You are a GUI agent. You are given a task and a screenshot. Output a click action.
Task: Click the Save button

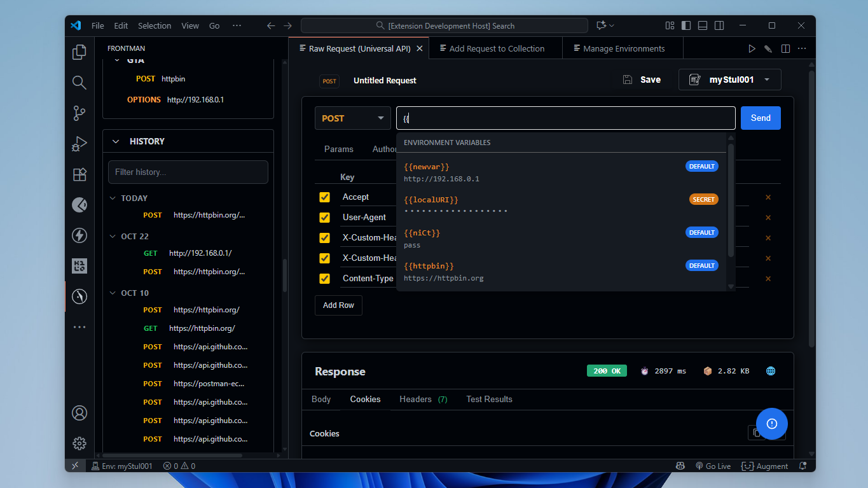642,80
